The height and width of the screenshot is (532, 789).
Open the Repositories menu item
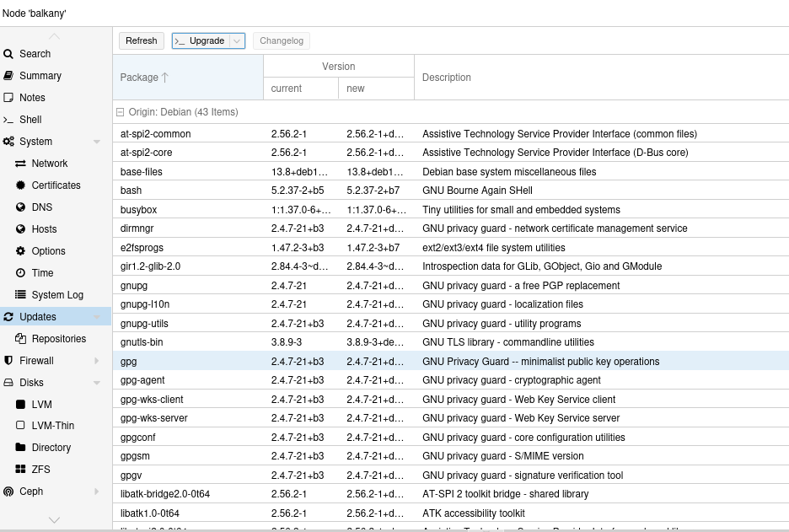coord(58,339)
